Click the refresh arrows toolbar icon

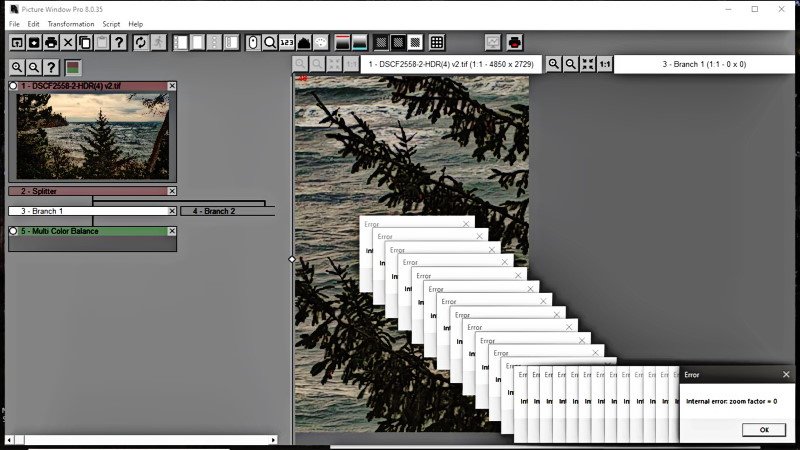pos(141,42)
